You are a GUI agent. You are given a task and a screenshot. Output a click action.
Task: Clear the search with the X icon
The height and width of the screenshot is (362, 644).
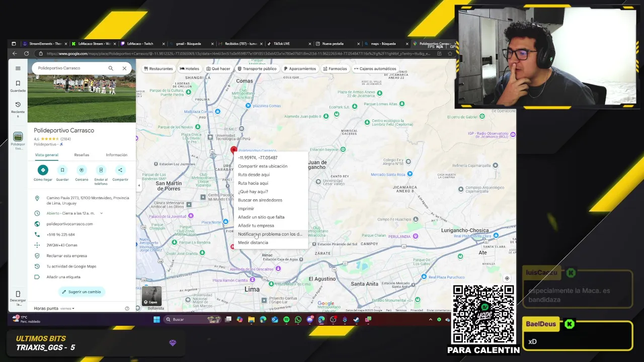tap(124, 68)
